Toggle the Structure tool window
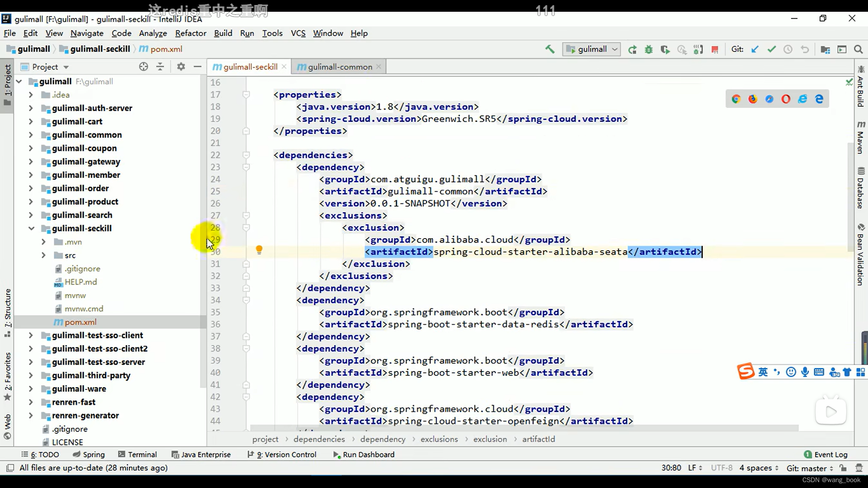This screenshot has height=488, width=868. point(8,313)
